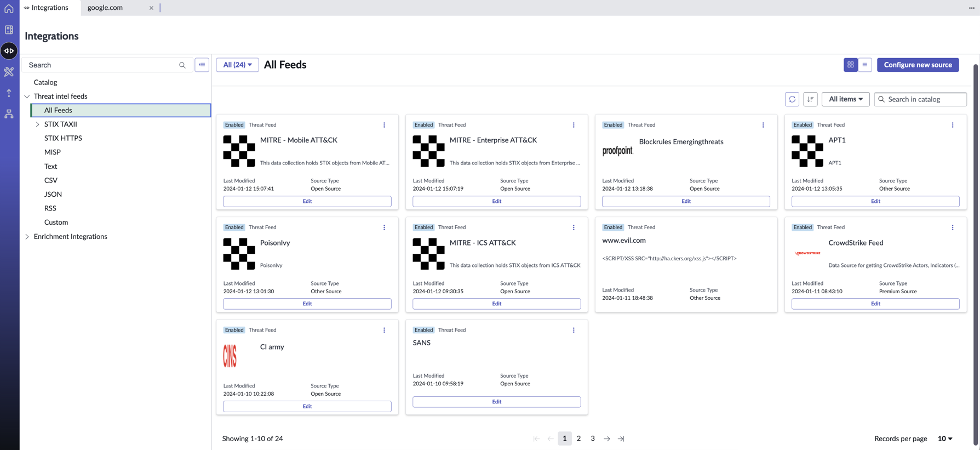Screen dimensions: 980x450
Task: Go to next page of results
Action: (607, 438)
